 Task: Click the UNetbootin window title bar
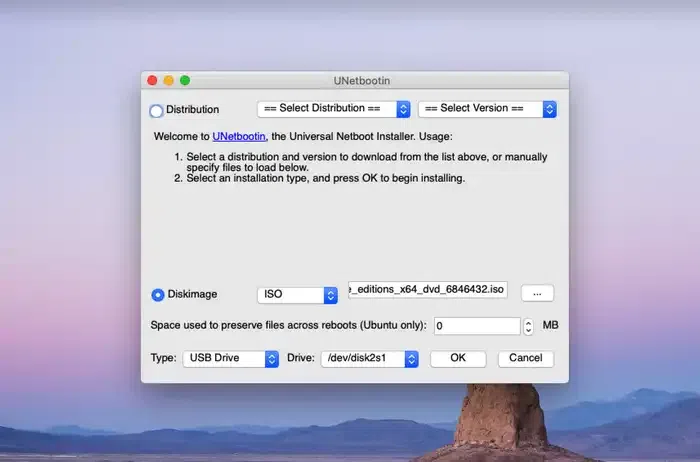pos(355,80)
